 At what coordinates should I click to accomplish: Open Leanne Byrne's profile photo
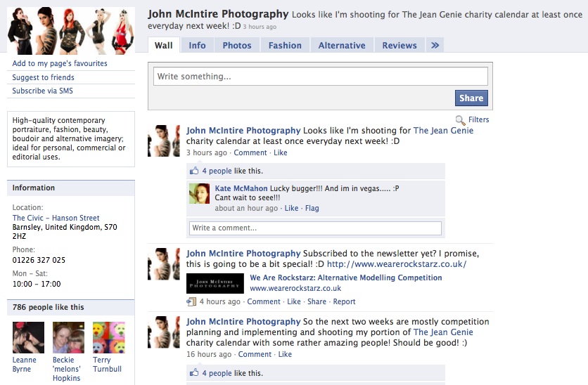pyautogui.click(x=29, y=337)
